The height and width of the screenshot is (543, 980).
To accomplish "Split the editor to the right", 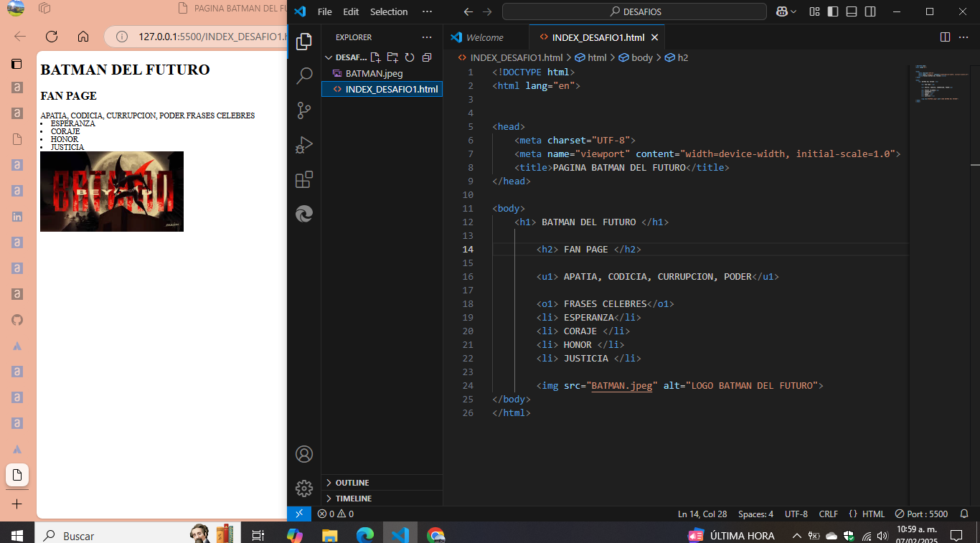I will tap(945, 37).
